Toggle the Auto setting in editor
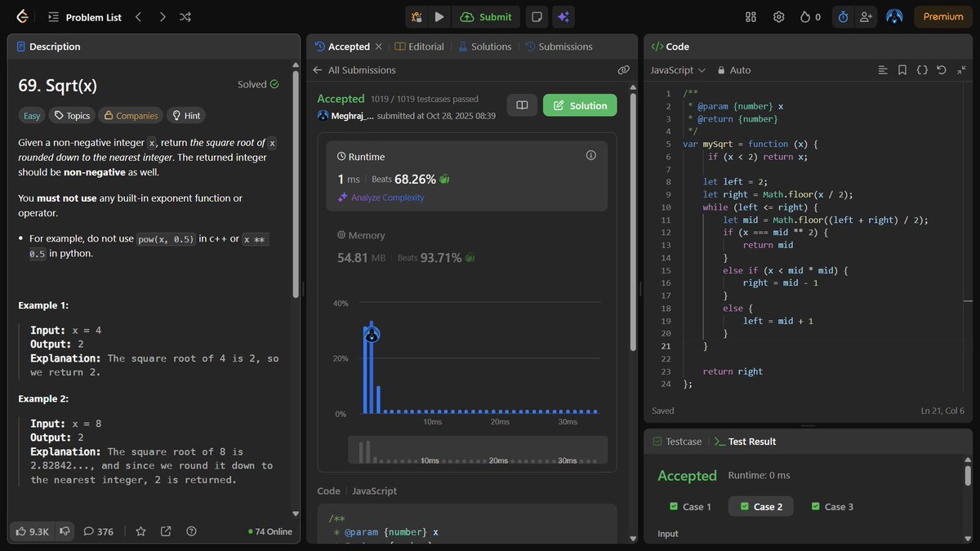Viewport: 980px width, 551px height. point(734,70)
